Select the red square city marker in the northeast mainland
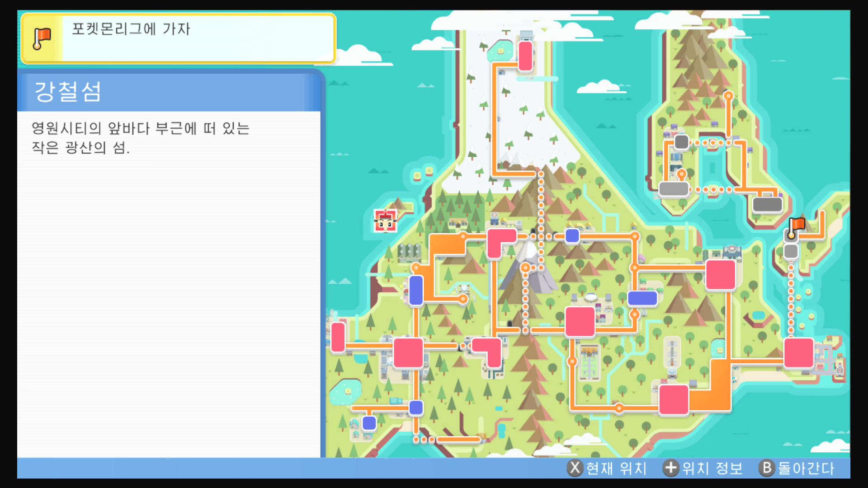Viewport: 868px width, 488px height. pos(721,275)
